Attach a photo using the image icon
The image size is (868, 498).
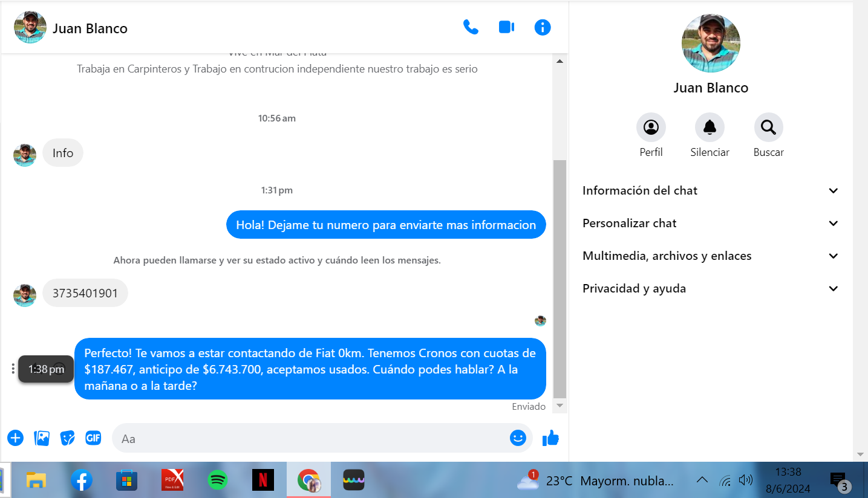(x=42, y=438)
